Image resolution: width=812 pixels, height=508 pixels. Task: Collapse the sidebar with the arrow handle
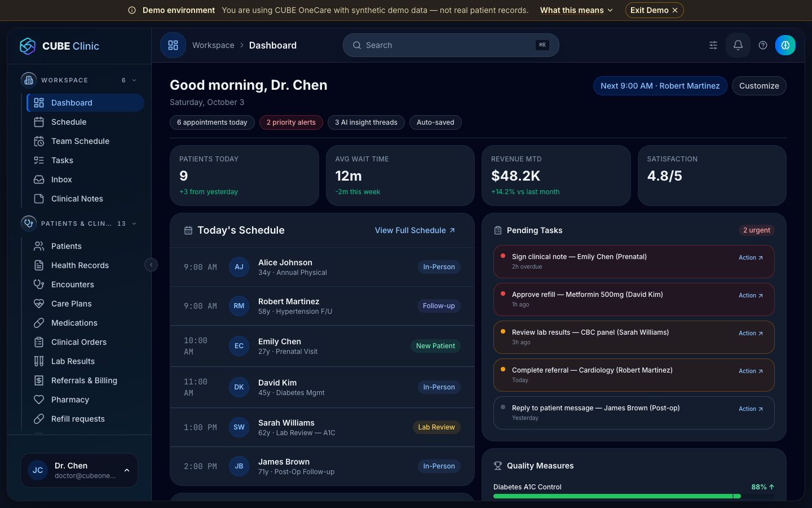click(x=151, y=265)
